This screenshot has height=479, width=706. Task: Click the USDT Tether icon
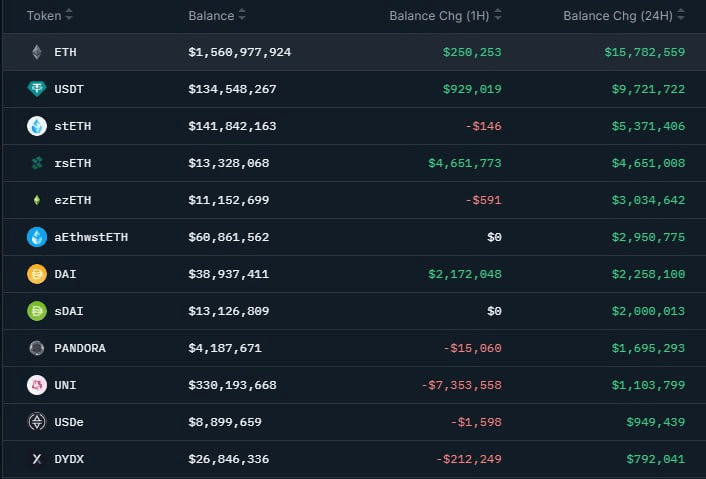[37, 89]
